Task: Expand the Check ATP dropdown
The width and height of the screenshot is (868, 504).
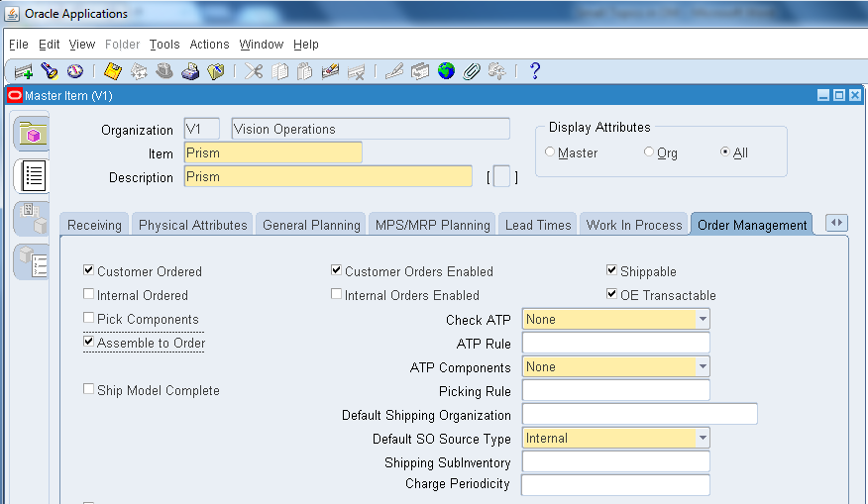Action: point(703,319)
